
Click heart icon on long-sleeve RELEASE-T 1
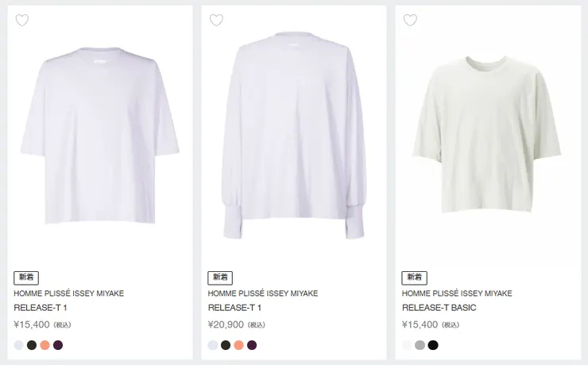tap(216, 20)
